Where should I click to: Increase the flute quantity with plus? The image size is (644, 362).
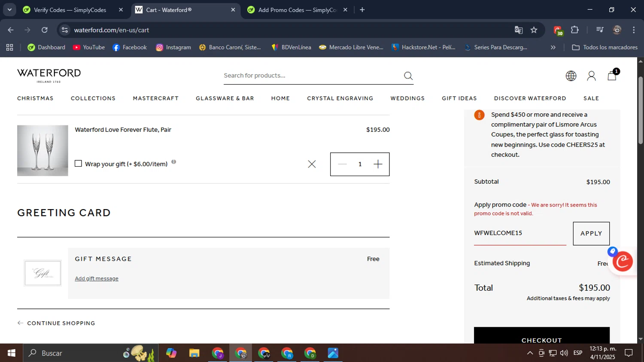pos(378,164)
